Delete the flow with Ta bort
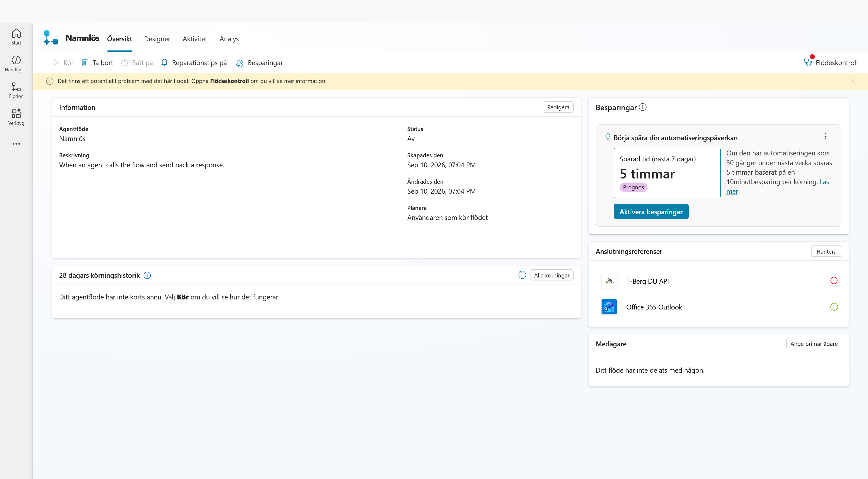 [x=97, y=63]
